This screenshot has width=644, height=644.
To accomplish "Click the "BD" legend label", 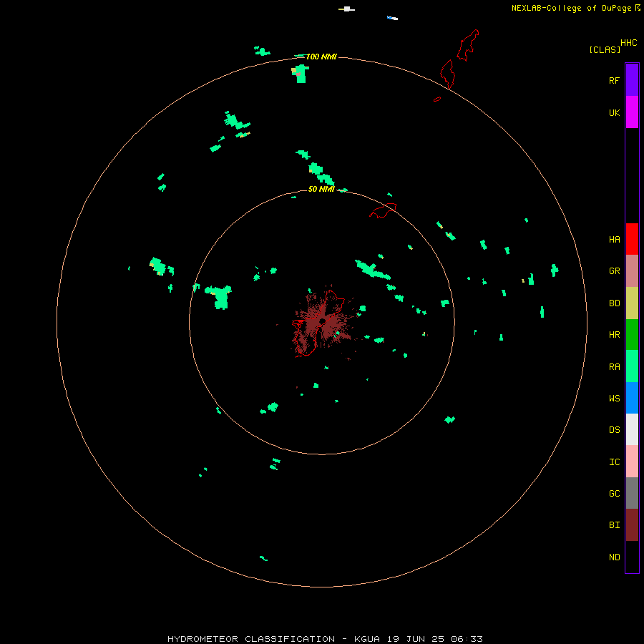I will pos(614,303).
